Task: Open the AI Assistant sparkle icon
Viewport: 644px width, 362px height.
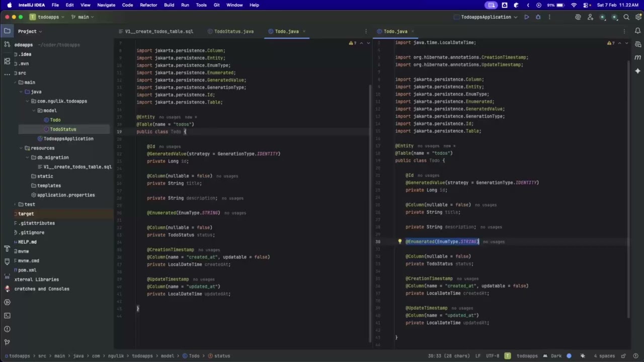Action: [x=637, y=71]
